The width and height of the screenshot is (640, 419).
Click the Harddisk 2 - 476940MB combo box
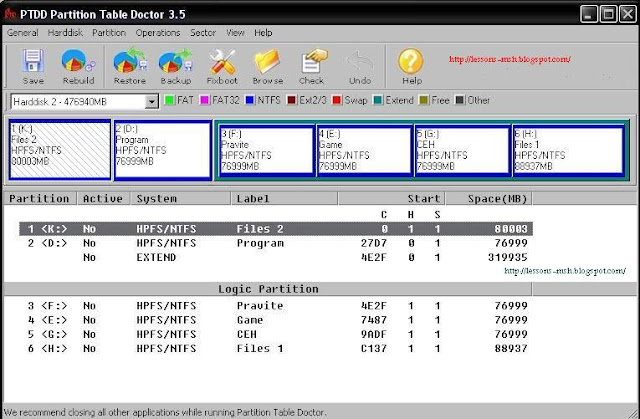point(84,102)
